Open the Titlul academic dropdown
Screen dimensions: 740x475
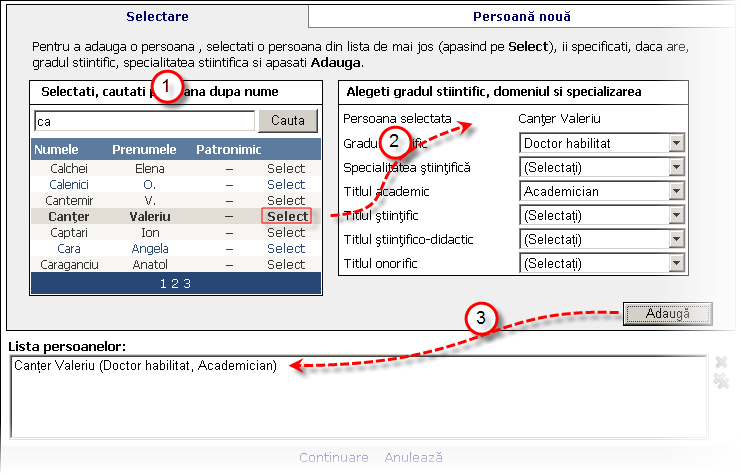[x=677, y=191]
